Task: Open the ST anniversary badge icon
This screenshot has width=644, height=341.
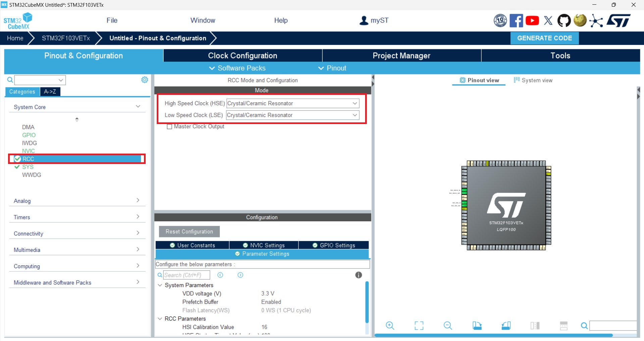Action: [x=500, y=20]
